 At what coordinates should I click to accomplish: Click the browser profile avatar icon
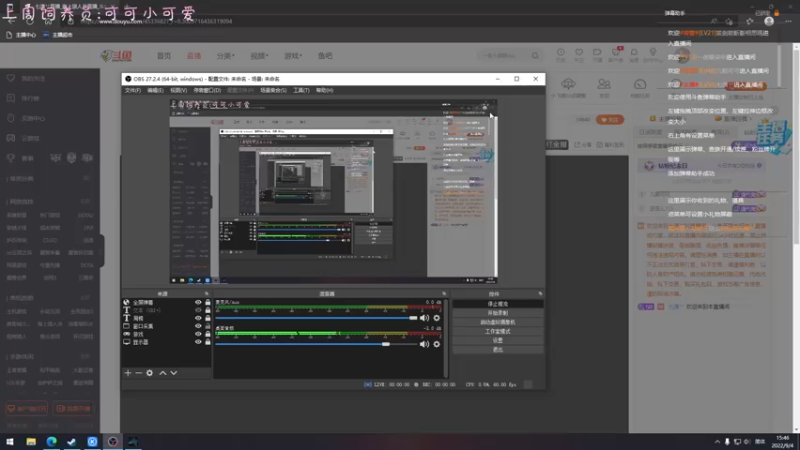pos(769,21)
